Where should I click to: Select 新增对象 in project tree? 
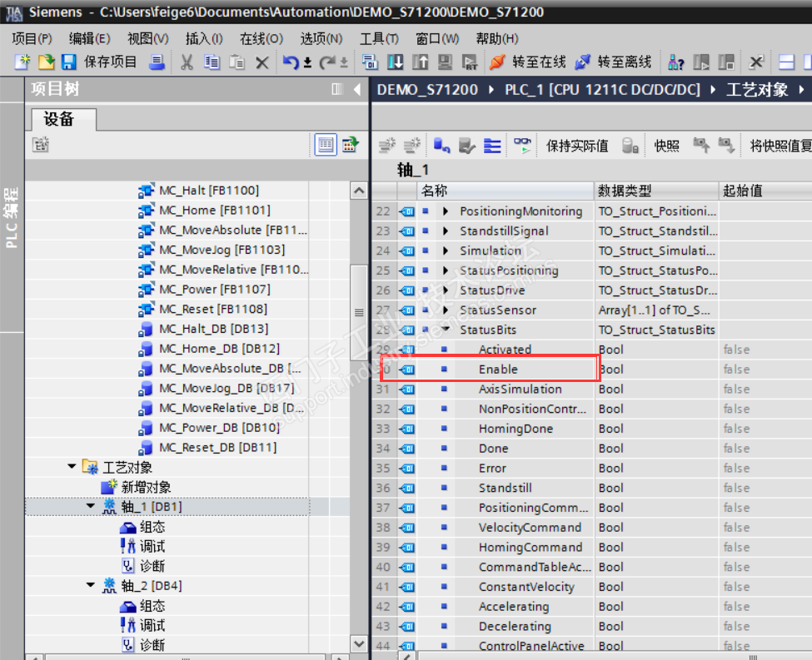[146, 487]
